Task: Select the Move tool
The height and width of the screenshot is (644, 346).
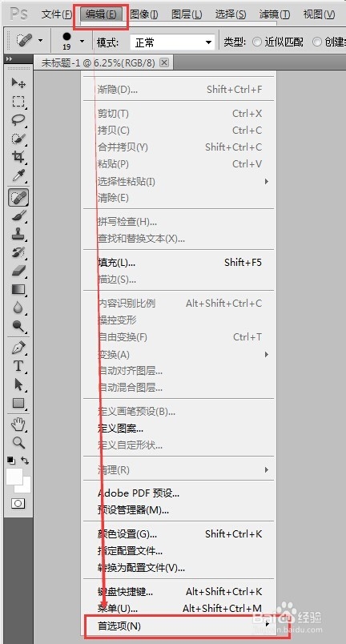Action: [18, 83]
